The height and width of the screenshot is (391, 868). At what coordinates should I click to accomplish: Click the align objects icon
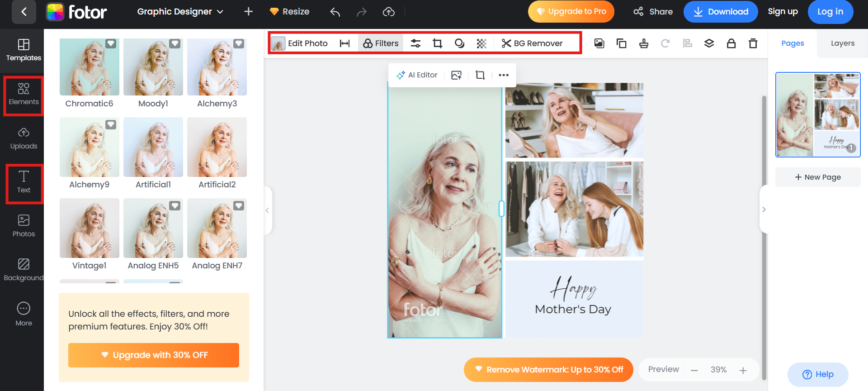[x=688, y=43]
